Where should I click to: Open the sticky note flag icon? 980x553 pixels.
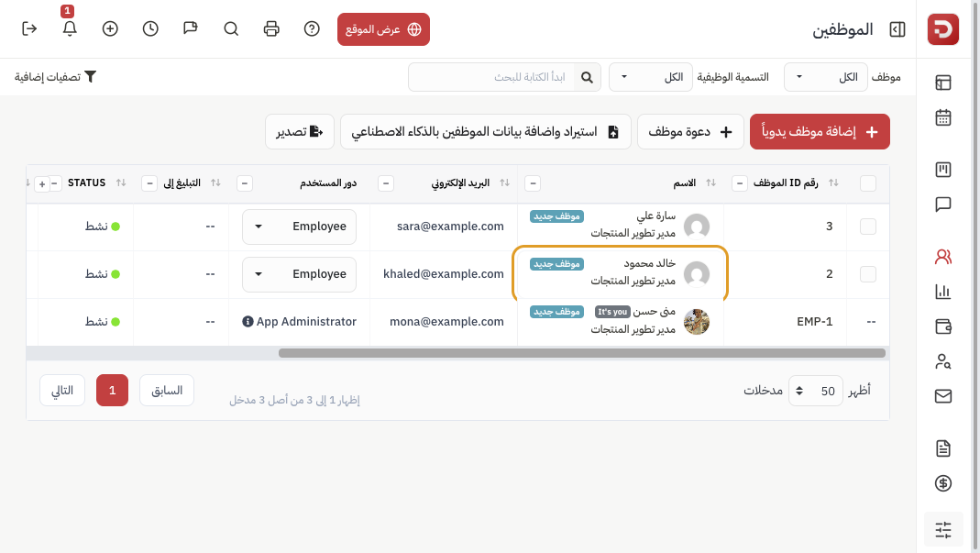[x=191, y=28]
